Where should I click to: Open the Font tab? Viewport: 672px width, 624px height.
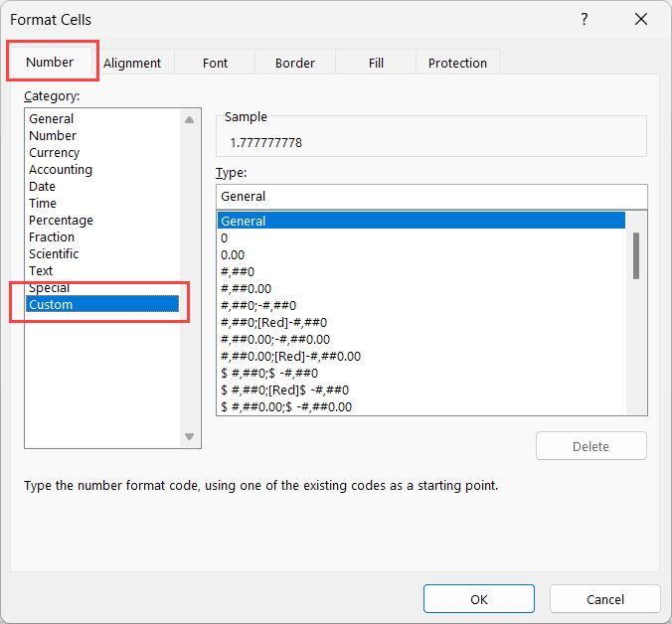pyautogui.click(x=215, y=63)
